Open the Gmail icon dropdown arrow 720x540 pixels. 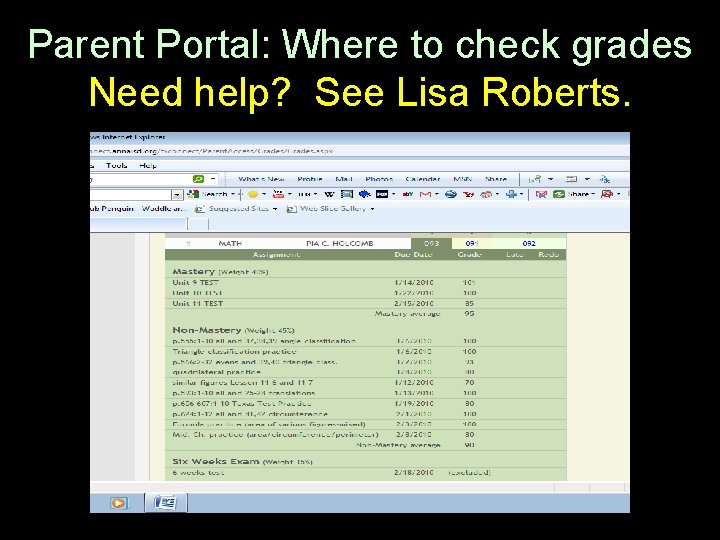[x=437, y=194]
